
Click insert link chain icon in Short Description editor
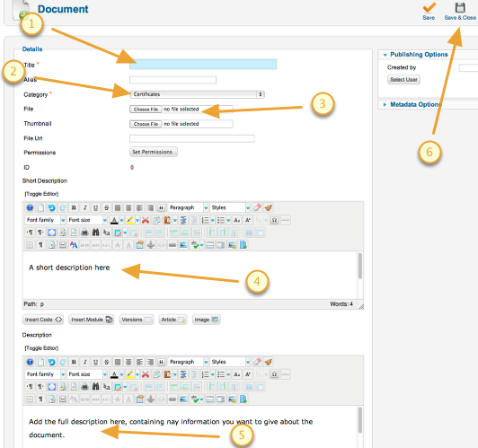point(173,245)
